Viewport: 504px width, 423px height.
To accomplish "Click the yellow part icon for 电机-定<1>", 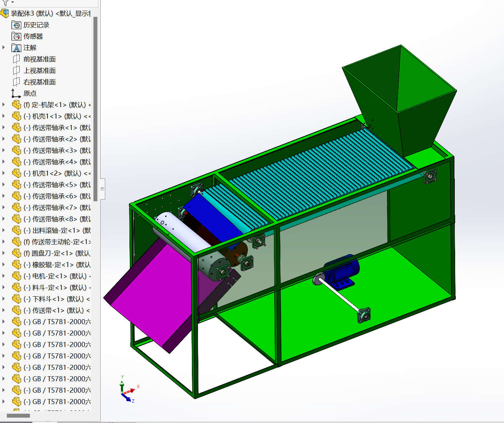I will pos(16,276).
